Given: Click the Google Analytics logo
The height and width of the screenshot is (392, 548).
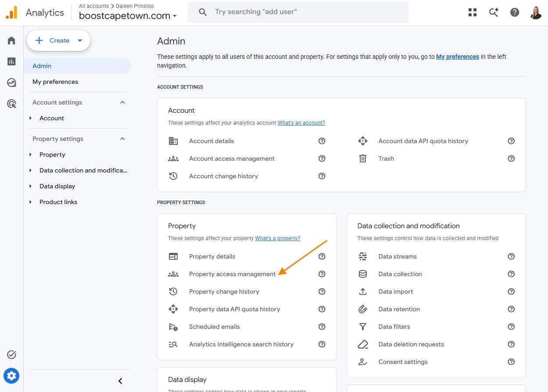Looking at the screenshot, I should tap(11, 12).
